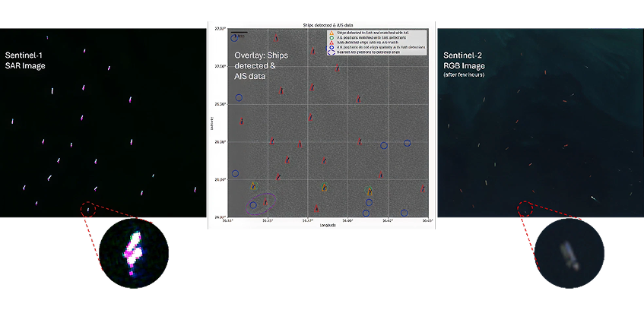Click the small red dashed circle in the SAR image
This screenshot has height=310, width=644.
point(88,209)
